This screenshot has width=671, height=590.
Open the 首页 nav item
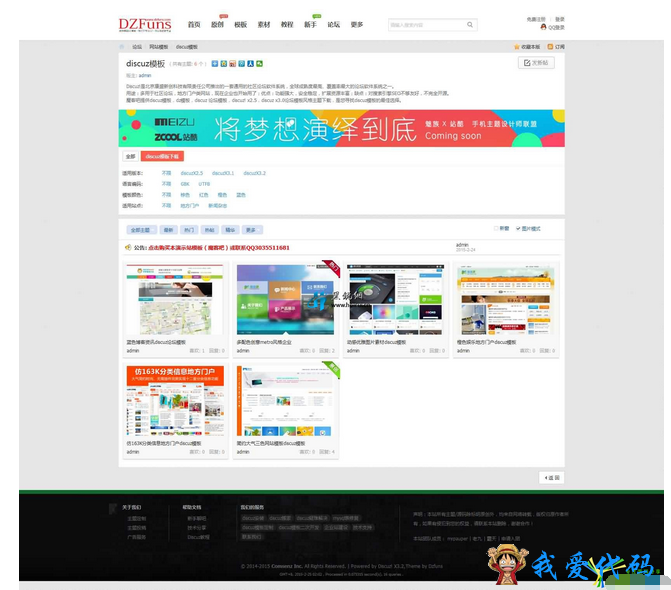click(x=194, y=25)
